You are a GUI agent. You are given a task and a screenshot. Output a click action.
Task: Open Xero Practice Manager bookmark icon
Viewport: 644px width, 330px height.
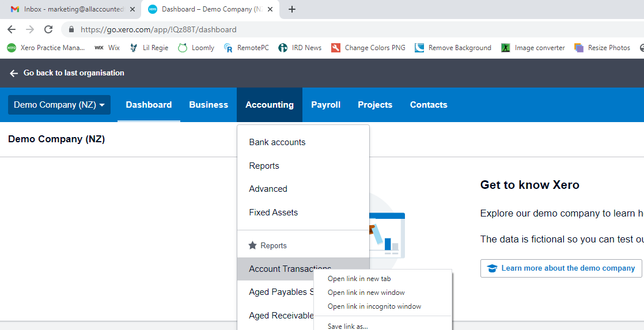click(12, 48)
